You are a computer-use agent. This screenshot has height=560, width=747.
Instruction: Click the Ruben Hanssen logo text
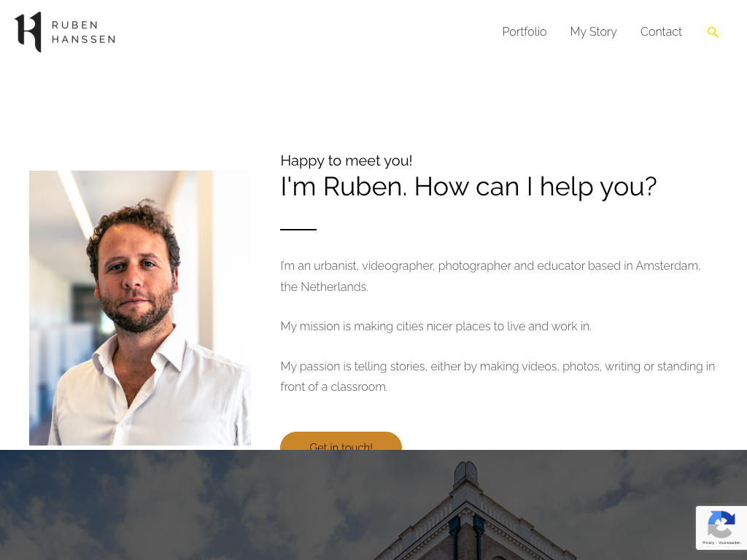click(83, 32)
